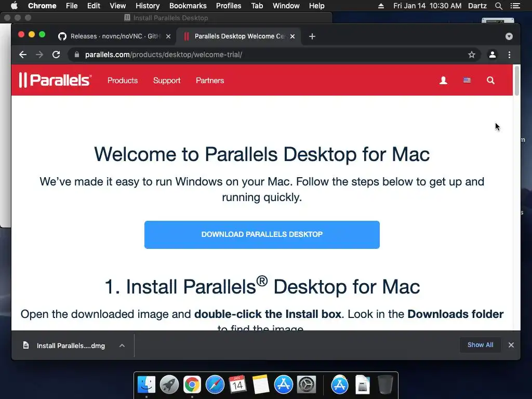This screenshot has width=532, height=399.
Task: Open Products in Parallels navigation
Action: tap(123, 81)
